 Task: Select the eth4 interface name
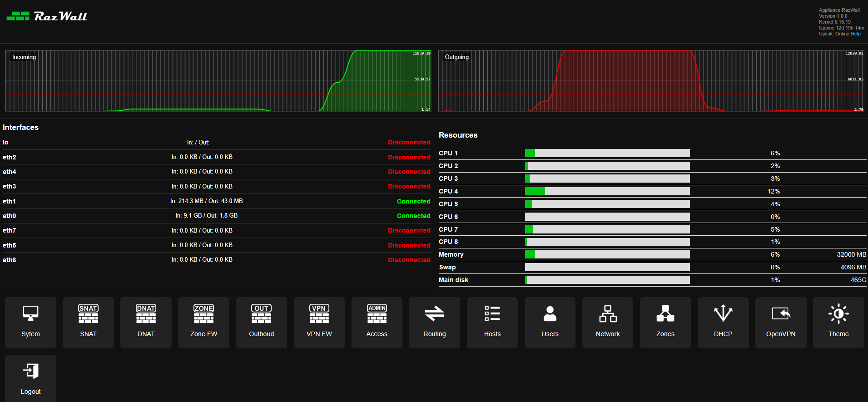10,172
